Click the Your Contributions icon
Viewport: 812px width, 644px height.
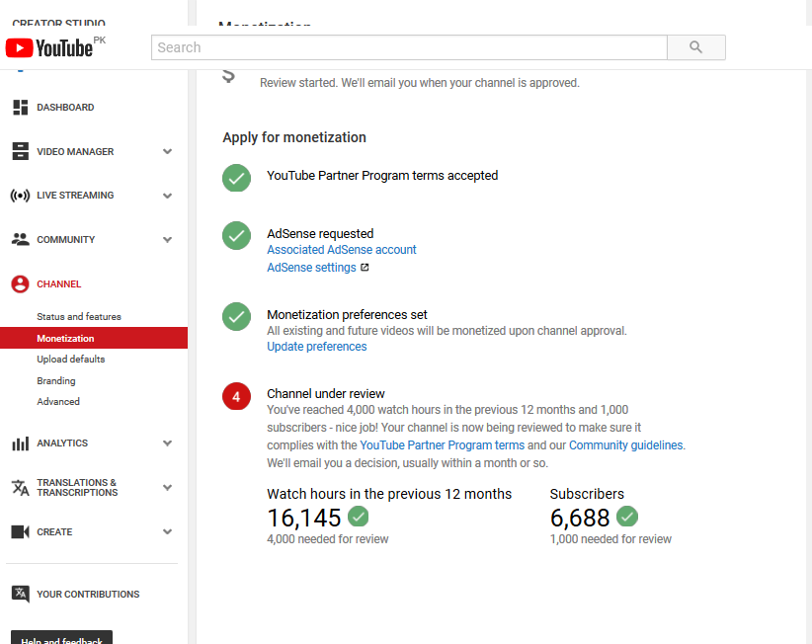pyautogui.click(x=20, y=595)
